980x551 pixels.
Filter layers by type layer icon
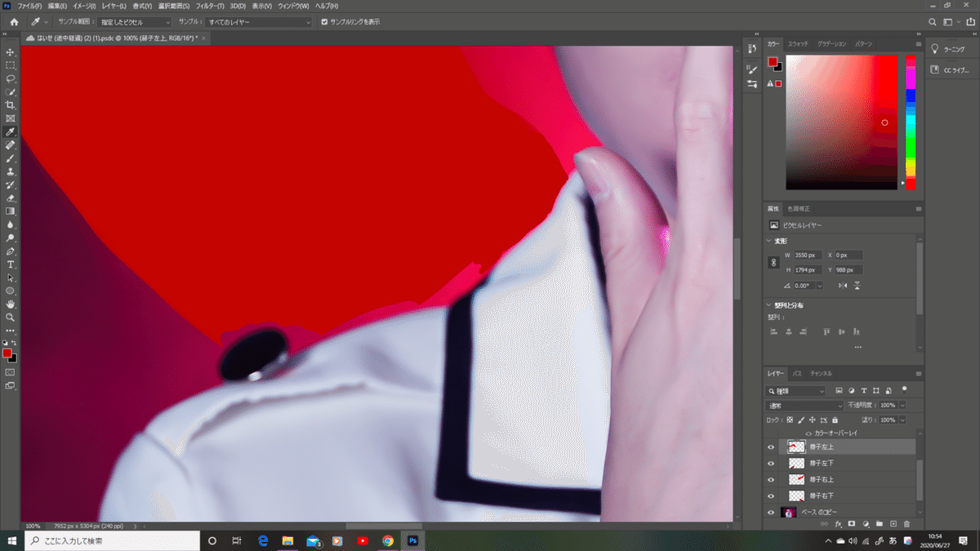point(864,390)
